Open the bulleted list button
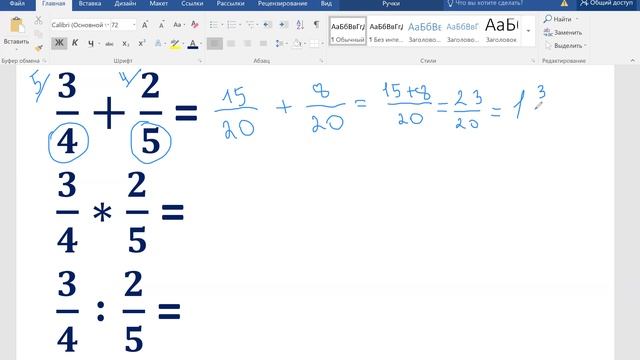 (213, 25)
